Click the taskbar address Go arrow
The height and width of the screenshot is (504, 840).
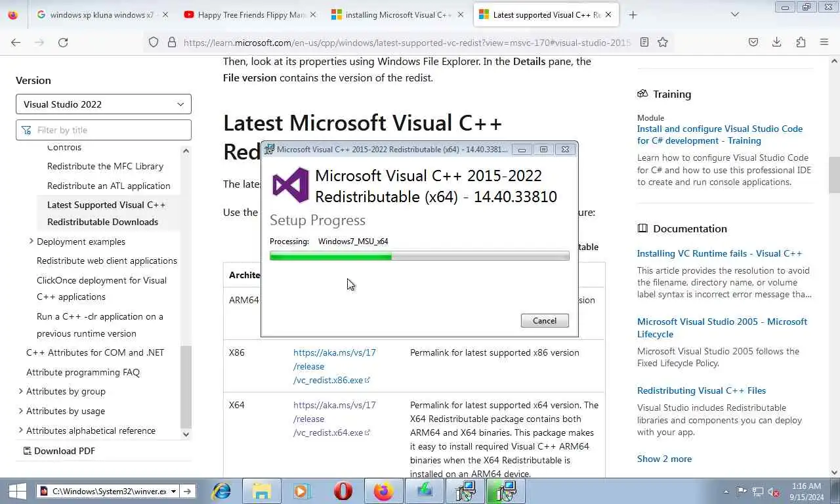(187, 491)
